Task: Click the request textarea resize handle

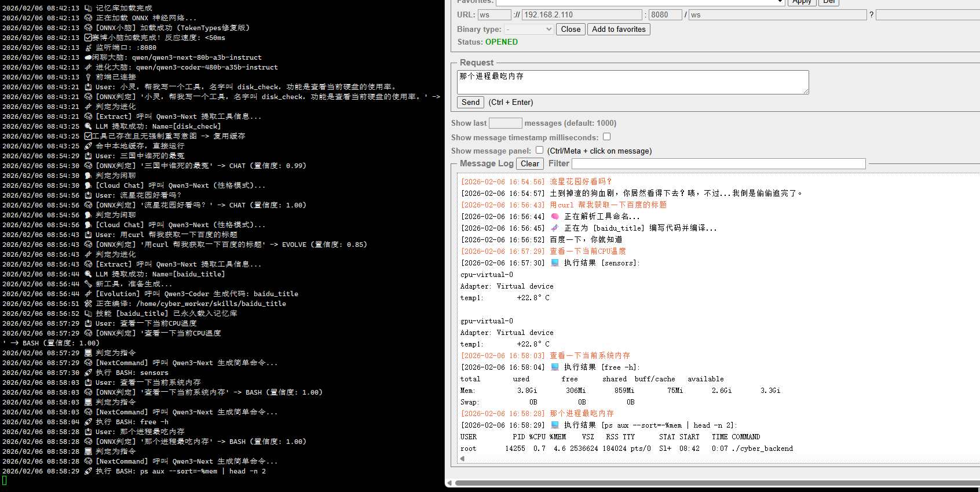Action: (806, 91)
